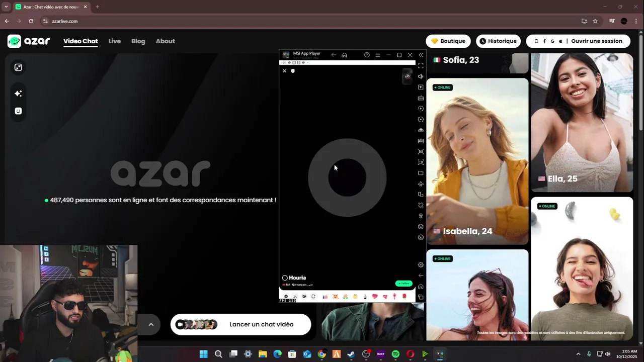Open Isabella, 24 profile card
Image resolution: width=644 pixels, height=362 pixels.
(477, 161)
